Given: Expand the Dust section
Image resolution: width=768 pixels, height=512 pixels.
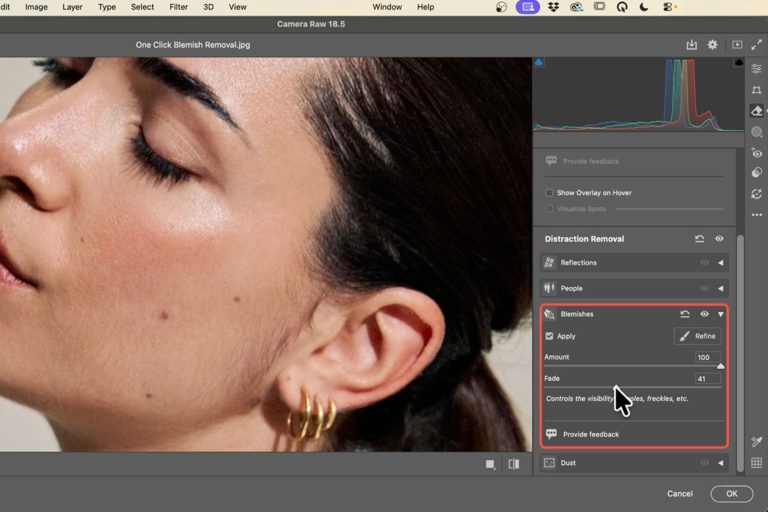Looking at the screenshot, I should pyautogui.click(x=720, y=463).
